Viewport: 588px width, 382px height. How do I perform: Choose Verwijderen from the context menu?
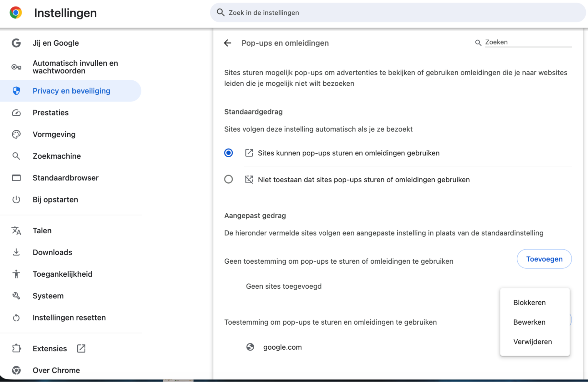click(x=532, y=342)
